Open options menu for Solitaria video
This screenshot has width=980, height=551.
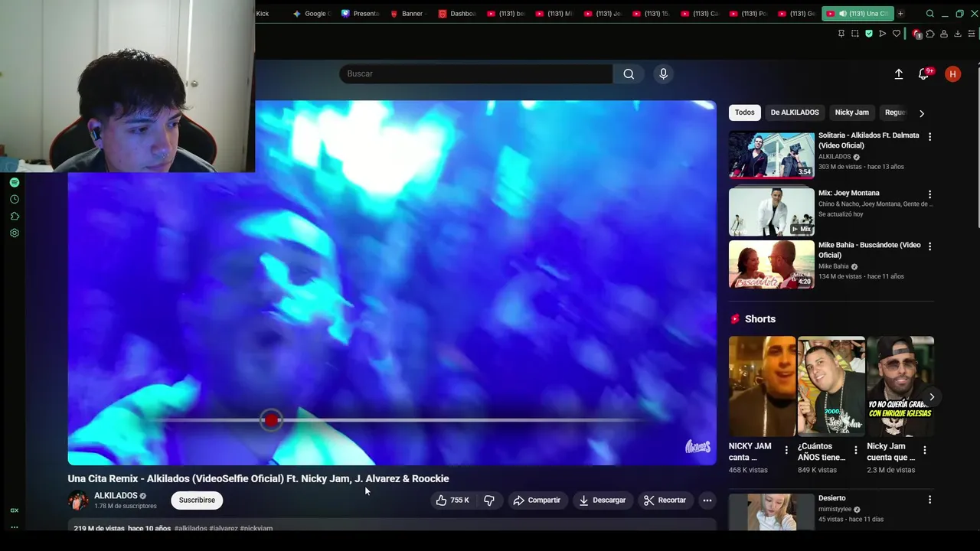click(x=929, y=136)
